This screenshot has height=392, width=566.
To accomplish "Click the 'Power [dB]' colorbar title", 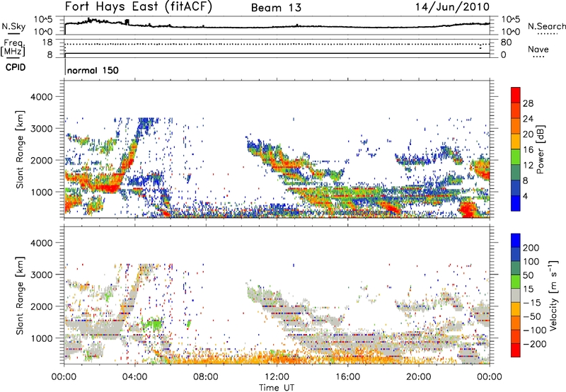I will (540, 149).
